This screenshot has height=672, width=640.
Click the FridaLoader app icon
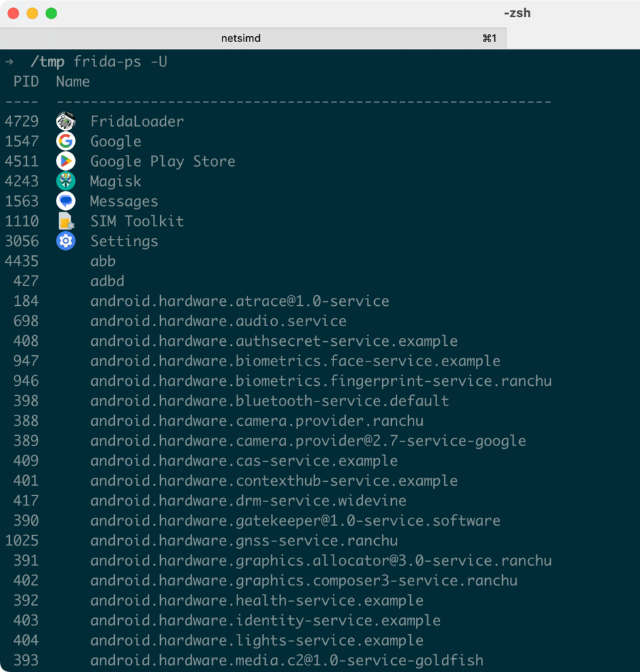[66, 121]
